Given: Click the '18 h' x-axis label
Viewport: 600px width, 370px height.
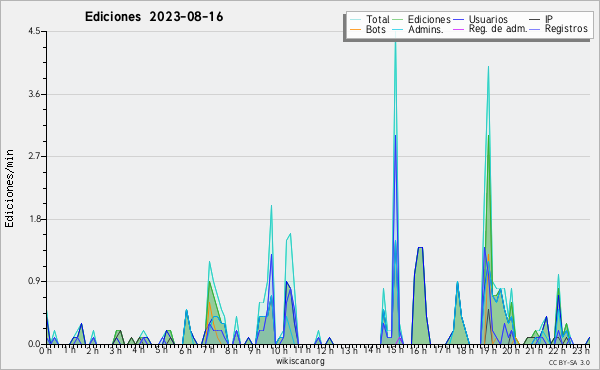Looking at the screenshot, I should pyautogui.click(x=466, y=350).
